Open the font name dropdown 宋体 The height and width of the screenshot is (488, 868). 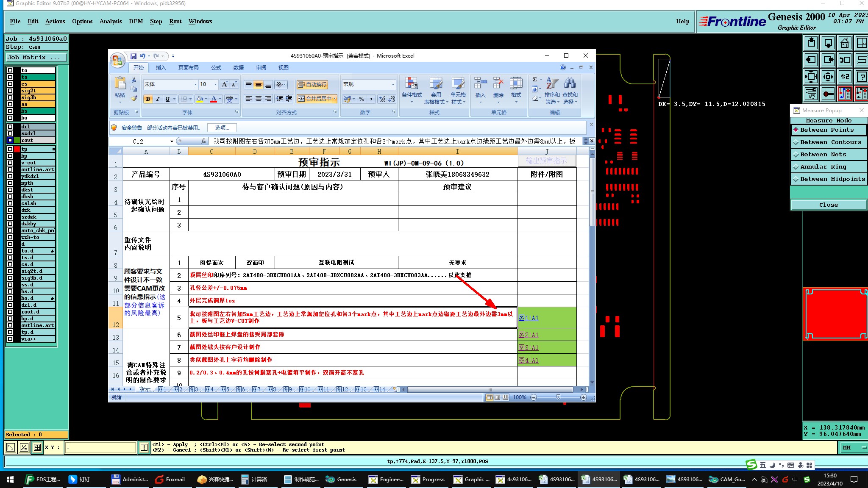pyautogui.click(x=195, y=84)
